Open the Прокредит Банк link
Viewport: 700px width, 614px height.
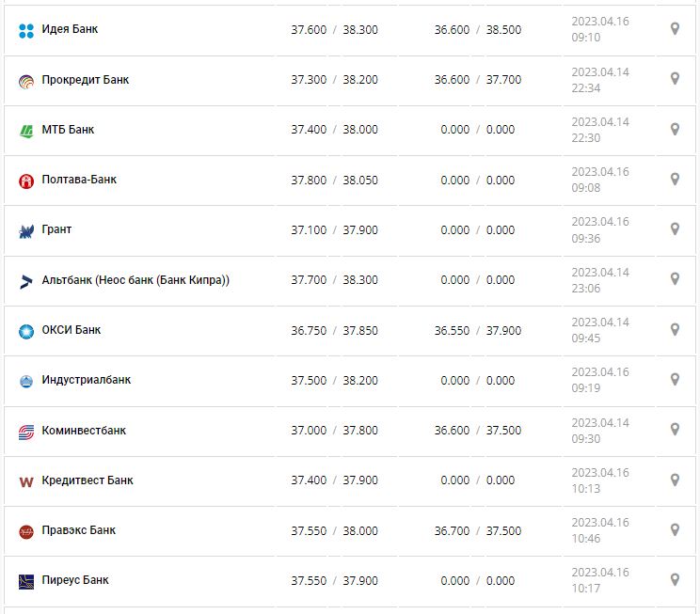click(86, 80)
